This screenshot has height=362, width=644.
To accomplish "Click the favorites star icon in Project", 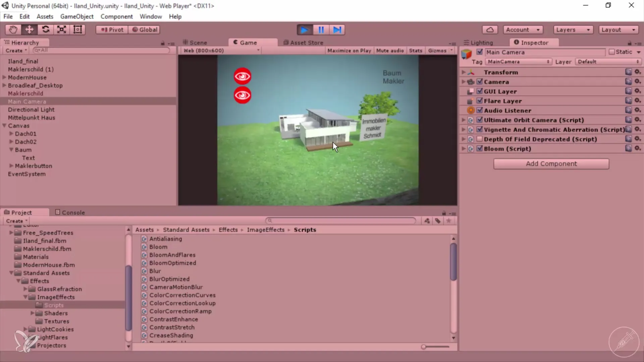I will click(x=448, y=221).
